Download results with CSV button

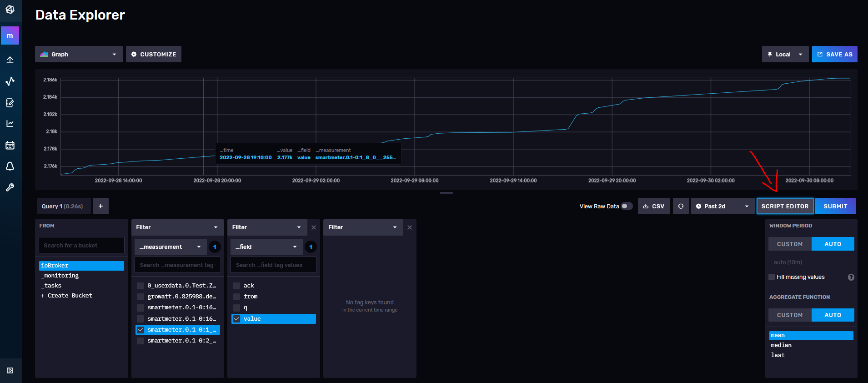tap(654, 206)
